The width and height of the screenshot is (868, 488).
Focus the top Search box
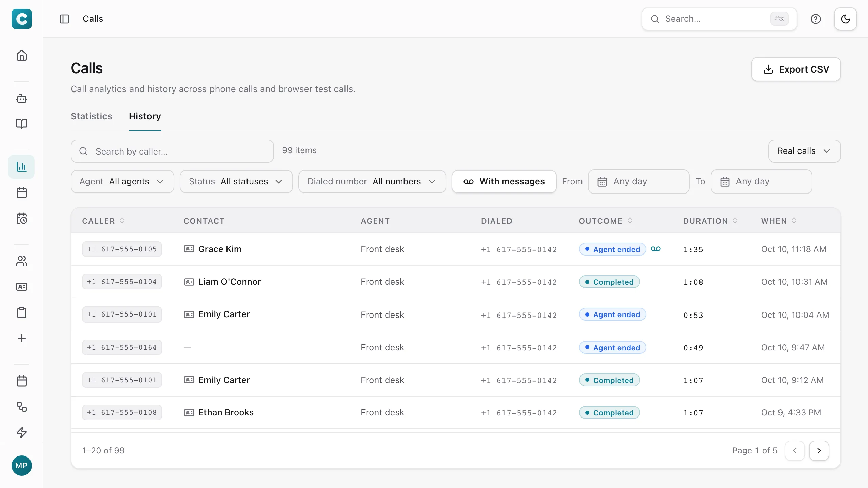719,19
